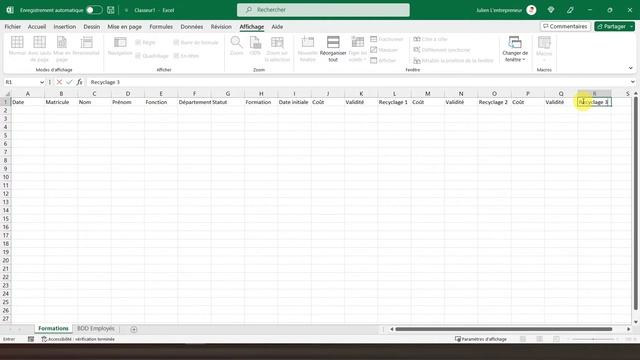
Task: Collapse the ribbon with chevron
Action: 631,68
